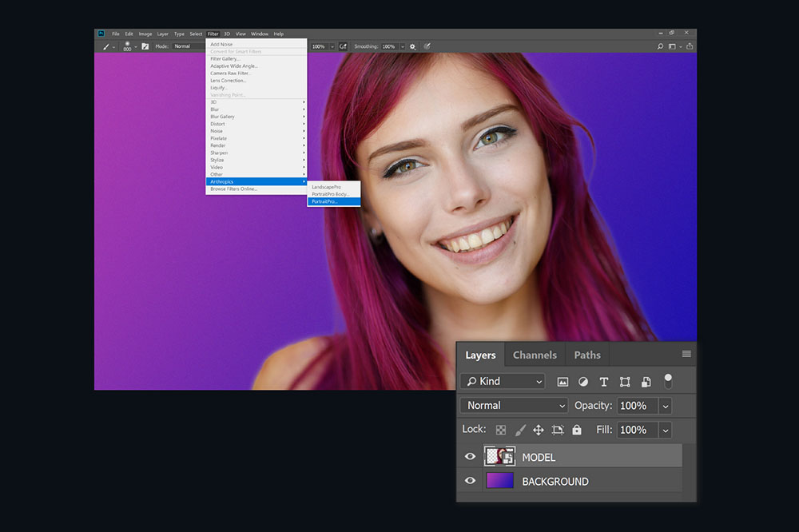Click lock image pixels brush icon
Image resolution: width=799 pixels, height=532 pixels.
click(520, 430)
